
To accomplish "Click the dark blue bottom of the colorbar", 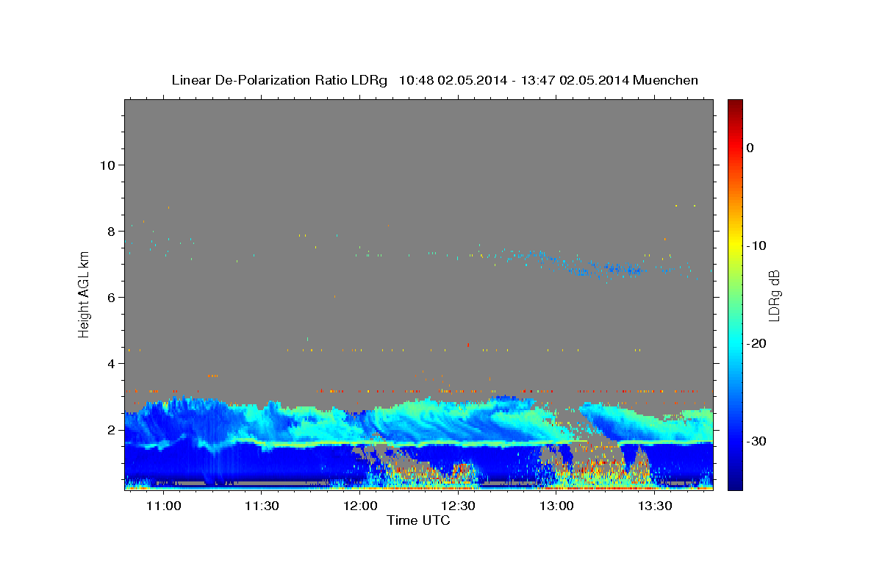I will [x=735, y=481].
